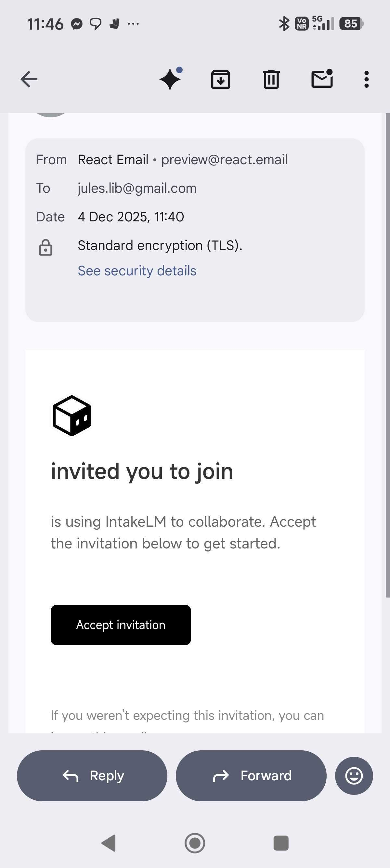Forward this email
The image size is (390, 868).
tap(251, 776)
